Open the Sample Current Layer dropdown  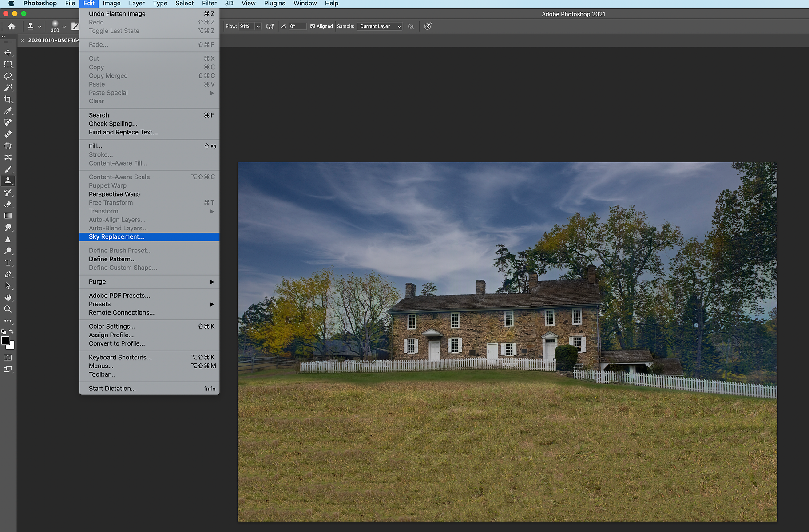pos(380,26)
